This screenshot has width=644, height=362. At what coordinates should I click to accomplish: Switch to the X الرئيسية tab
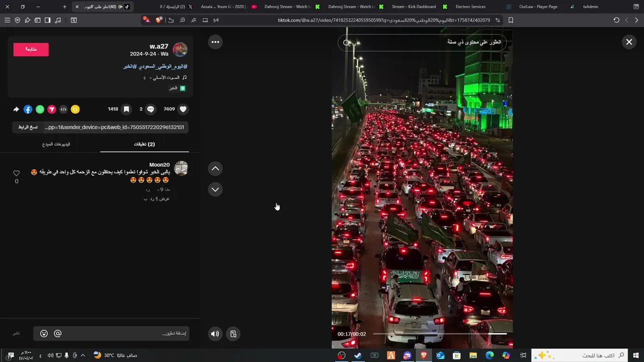[x=176, y=7]
